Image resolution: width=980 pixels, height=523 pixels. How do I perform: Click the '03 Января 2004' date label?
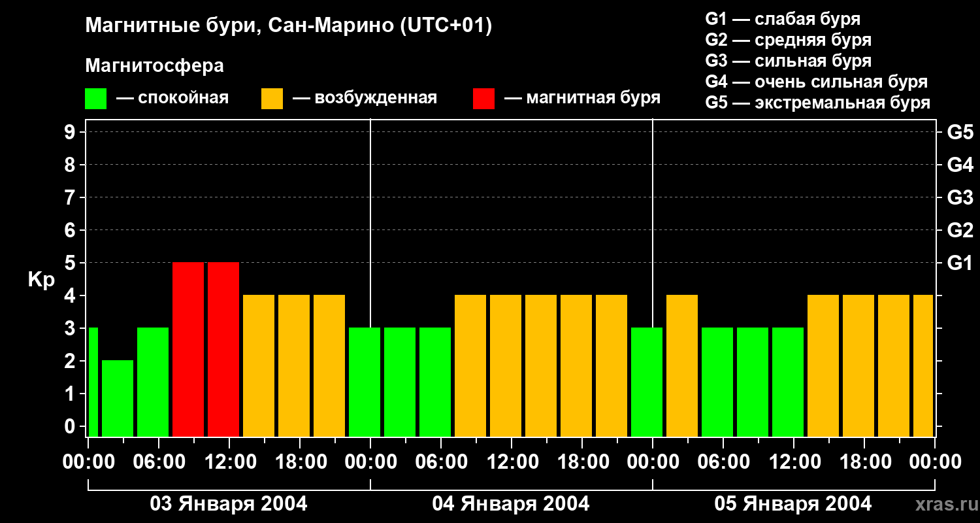[x=229, y=504]
